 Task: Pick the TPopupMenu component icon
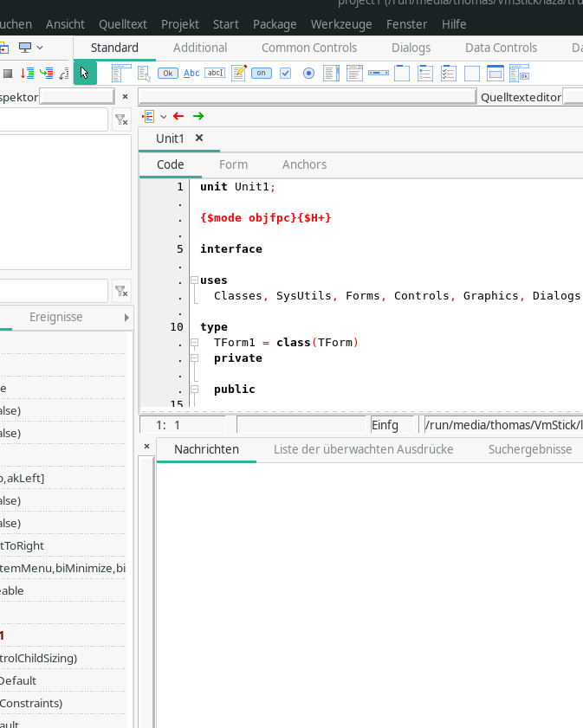click(x=144, y=74)
